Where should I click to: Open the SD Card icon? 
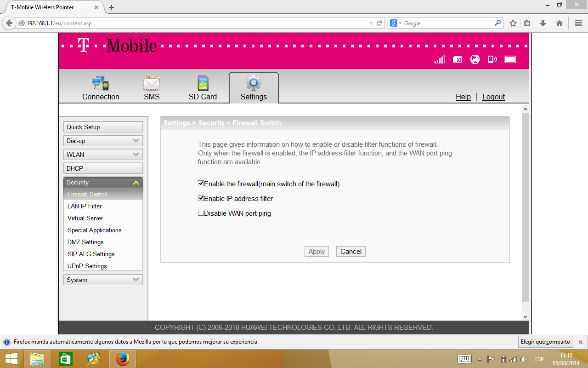point(203,83)
